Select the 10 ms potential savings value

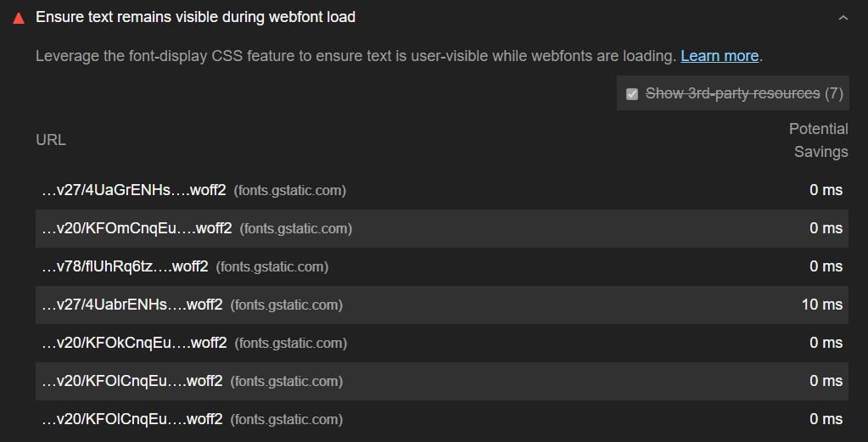click(822, 305)
